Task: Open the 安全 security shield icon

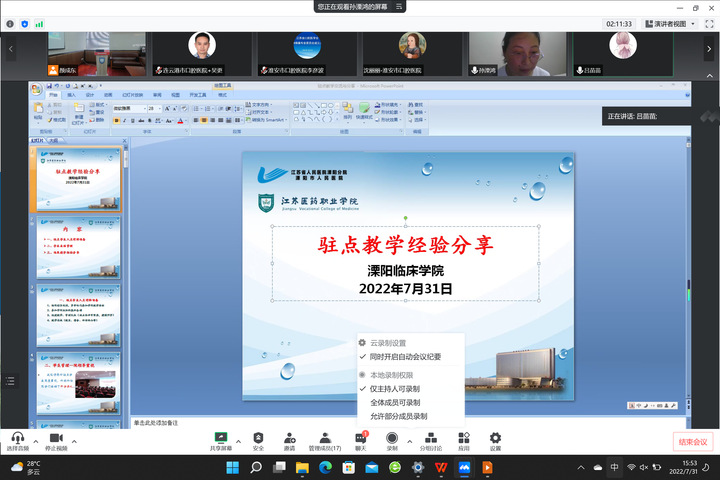Action: [258, 438]
